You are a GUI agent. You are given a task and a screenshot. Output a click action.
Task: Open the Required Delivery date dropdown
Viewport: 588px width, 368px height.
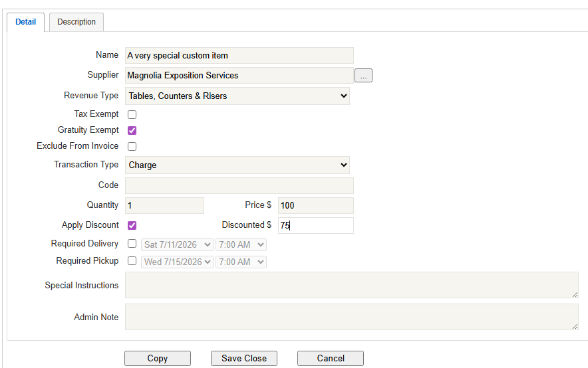(178, 244)
